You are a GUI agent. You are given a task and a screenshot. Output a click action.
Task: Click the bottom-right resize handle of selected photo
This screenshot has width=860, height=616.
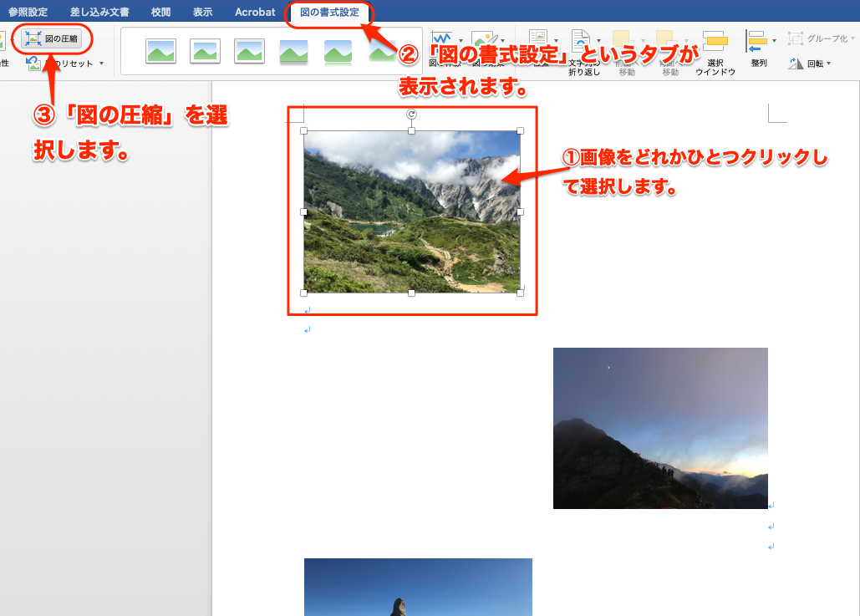(x=520, y=293)
